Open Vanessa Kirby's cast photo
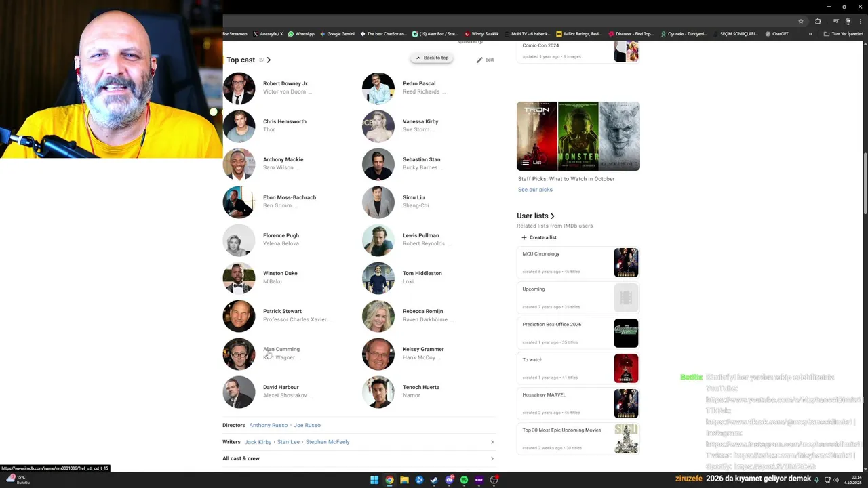868x488 pixels. (378, 126)
